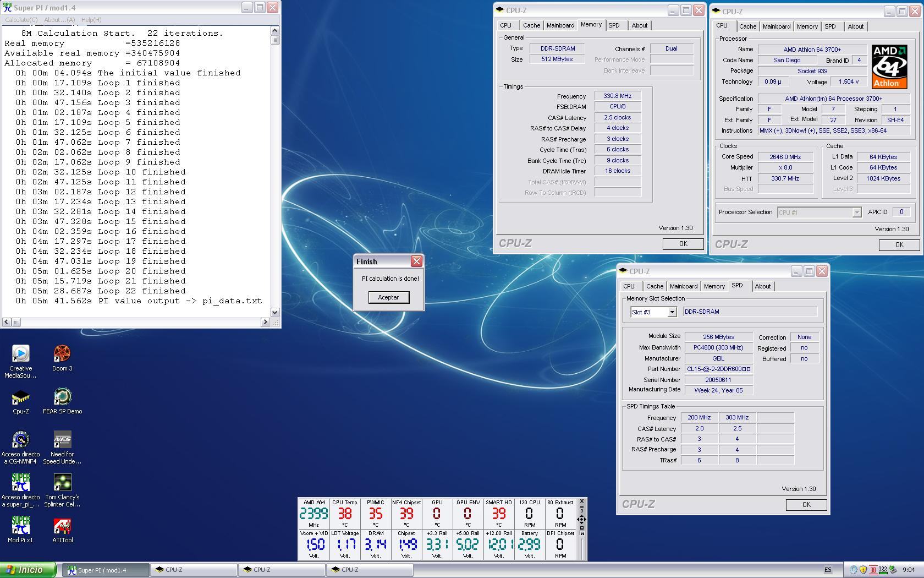
Task: Open the Creative MediaSource desktop shortcut
Action: (x=20, y=355)
